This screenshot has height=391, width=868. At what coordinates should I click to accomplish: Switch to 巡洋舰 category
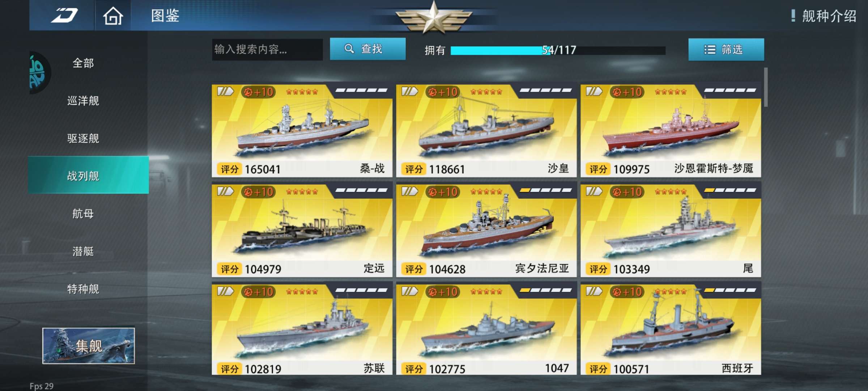[x=83, y=101]
